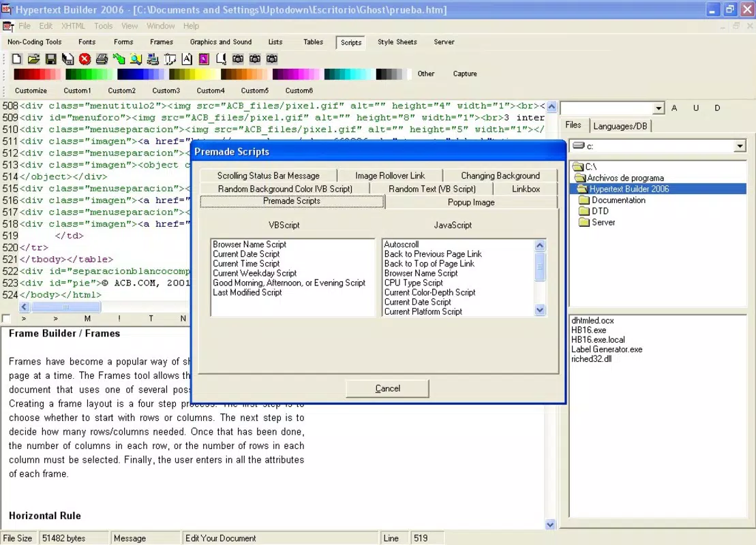Screen dimensions: 756x545
Task: Click JavaScript list scroll down arrow
Action: click(x=540, y=311)
